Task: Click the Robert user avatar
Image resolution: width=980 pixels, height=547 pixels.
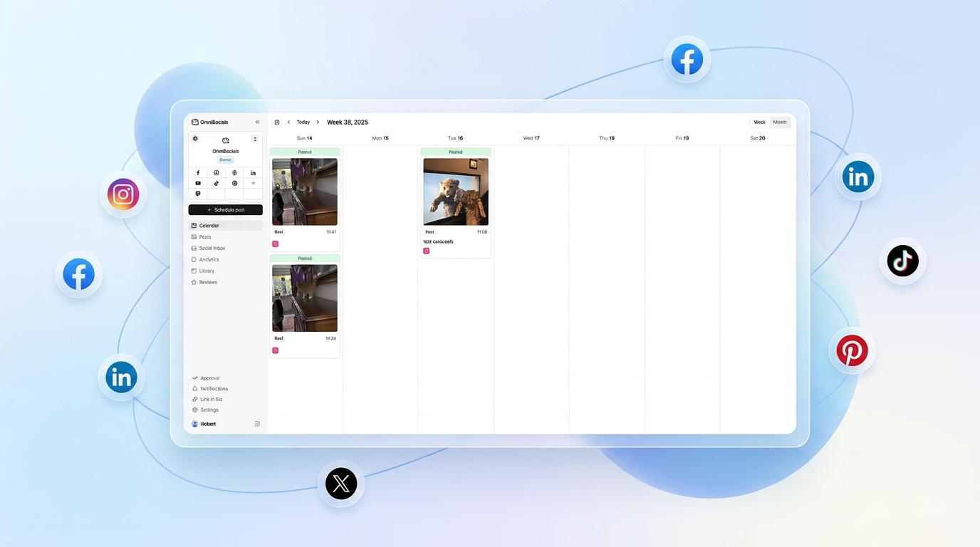Action: (195, 424)
